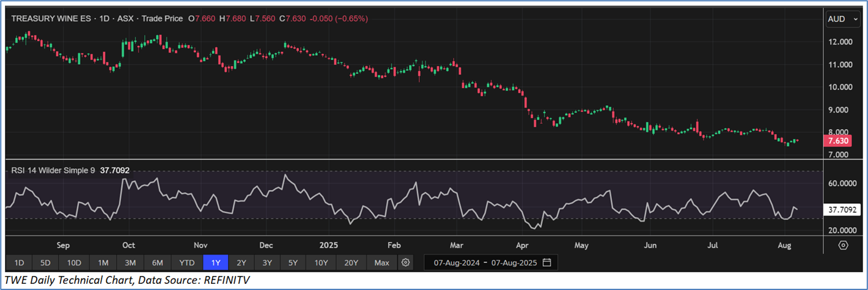Select the YTD range
The image size is (868, 290).
click(186, 263)
